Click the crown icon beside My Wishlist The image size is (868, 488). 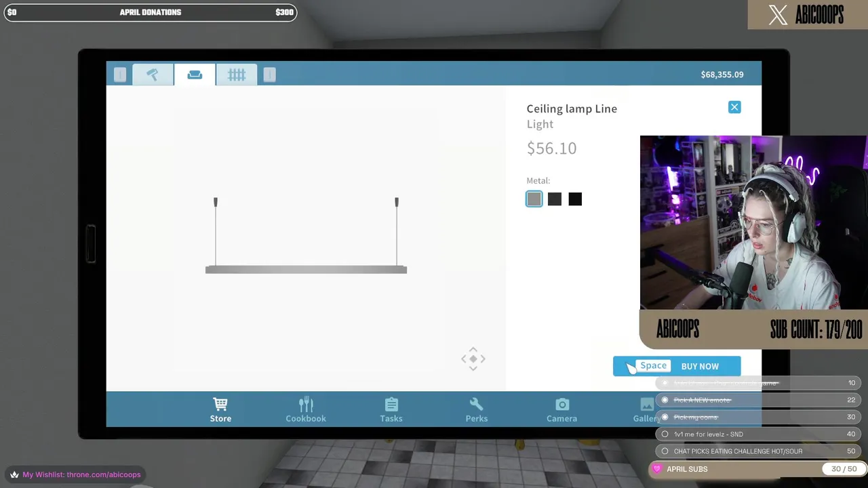(x=14, y=474)
